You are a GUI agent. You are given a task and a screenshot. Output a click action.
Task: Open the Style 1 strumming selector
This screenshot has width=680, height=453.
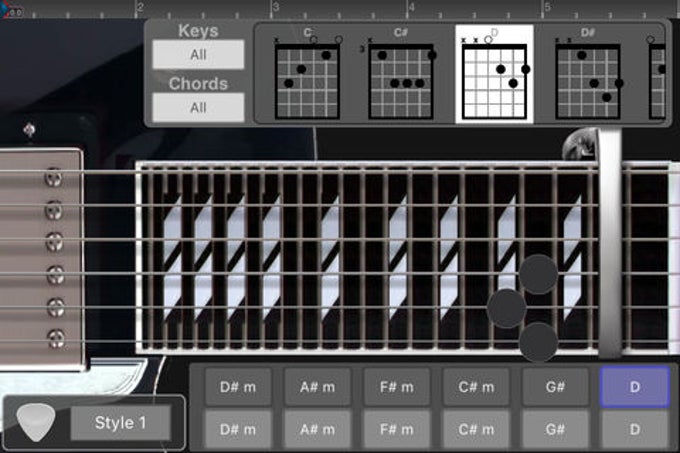click(121, 423)
